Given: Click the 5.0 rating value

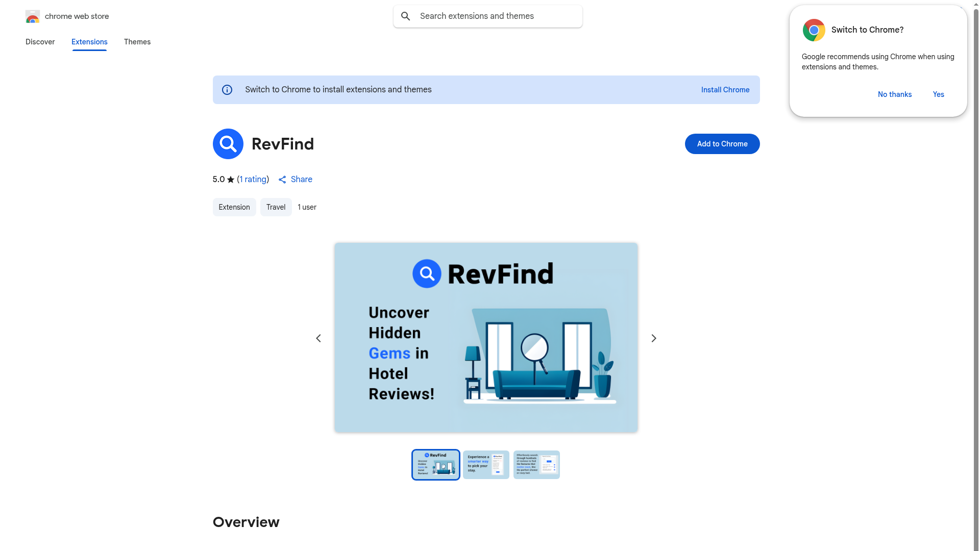Looking at the screenshot, I should point(218,180).
